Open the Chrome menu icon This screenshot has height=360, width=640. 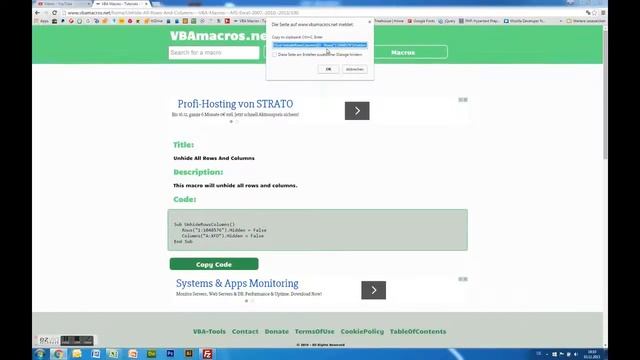(603, 13)
